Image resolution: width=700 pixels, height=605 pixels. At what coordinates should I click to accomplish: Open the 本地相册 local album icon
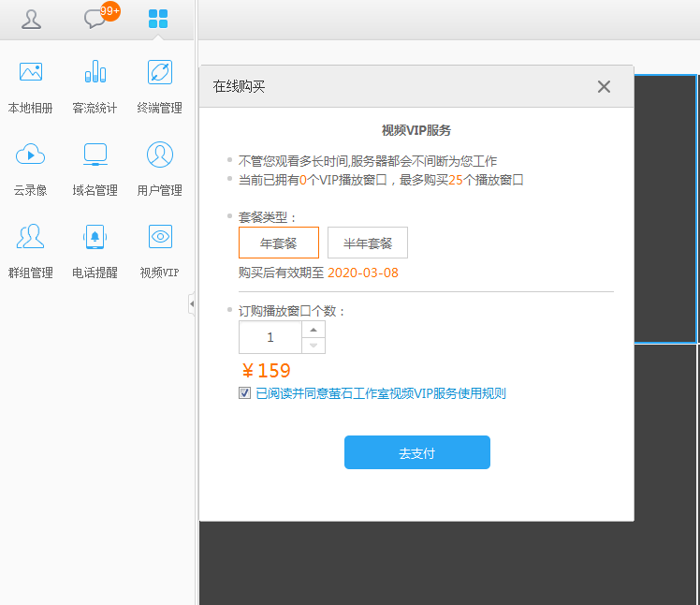click(x=31, y=72)
